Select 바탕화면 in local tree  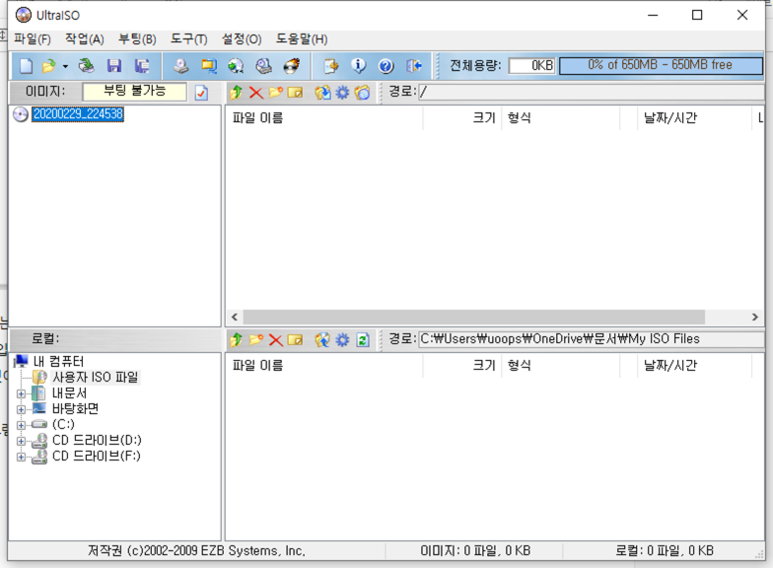(75, 409)
